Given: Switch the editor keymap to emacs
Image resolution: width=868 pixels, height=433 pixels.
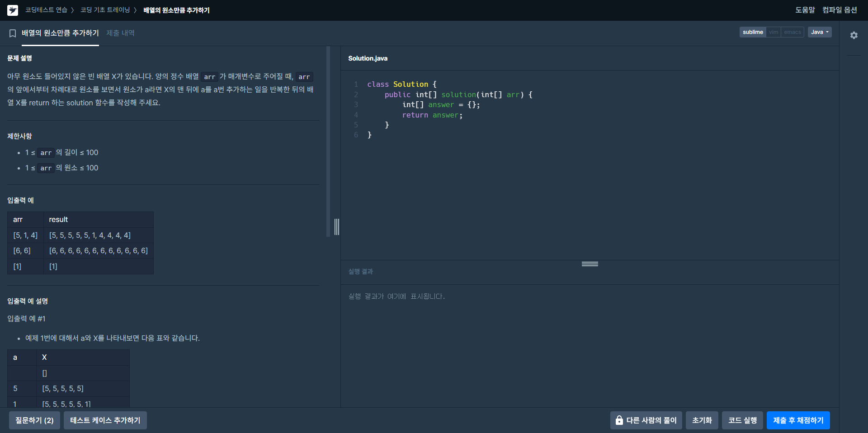Looking at the screenshot, I should (793, 32).
